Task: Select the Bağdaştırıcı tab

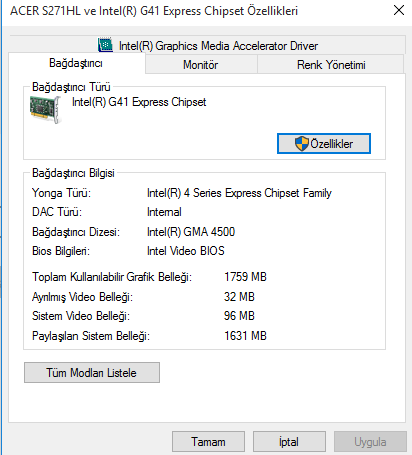Action: (x=76, y=63)
